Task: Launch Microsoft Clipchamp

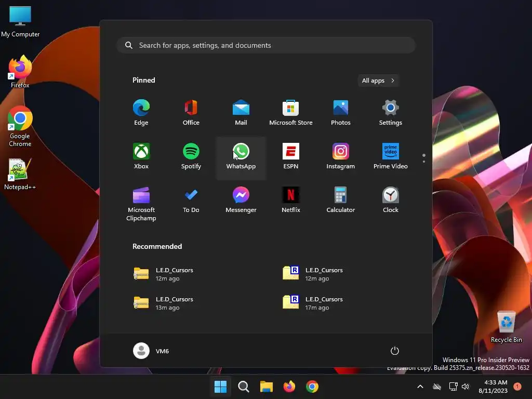Action: pyautogui.click(x=141, y=204)
